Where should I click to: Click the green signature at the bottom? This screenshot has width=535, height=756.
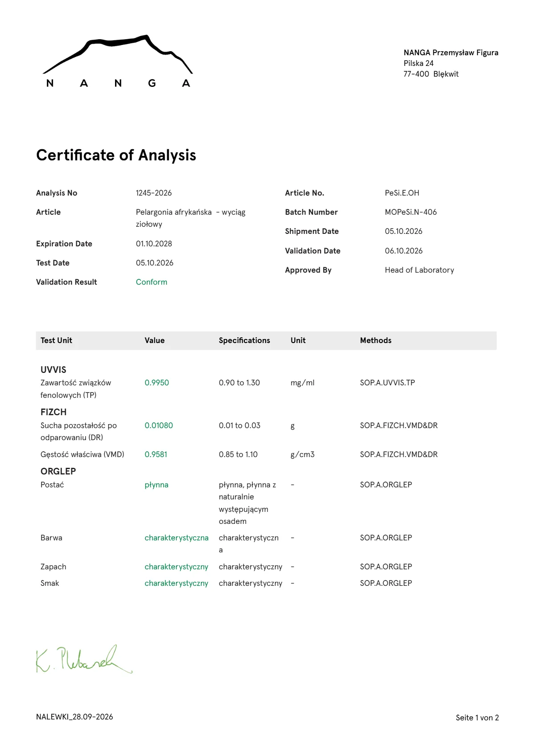pyautogui.click(x=84, y=659)
